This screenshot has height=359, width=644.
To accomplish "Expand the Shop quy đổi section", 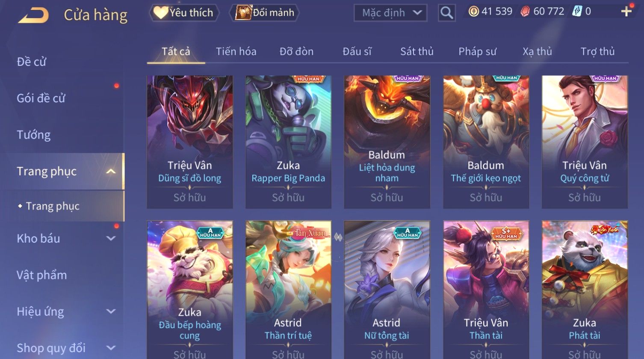I will (x=111, y=348).
